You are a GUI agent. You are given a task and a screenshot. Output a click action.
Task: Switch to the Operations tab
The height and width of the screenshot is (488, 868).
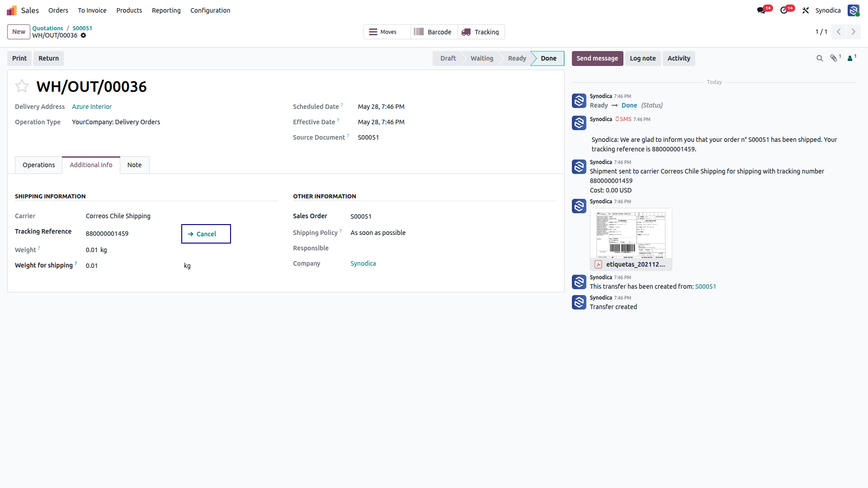[39, 165]
